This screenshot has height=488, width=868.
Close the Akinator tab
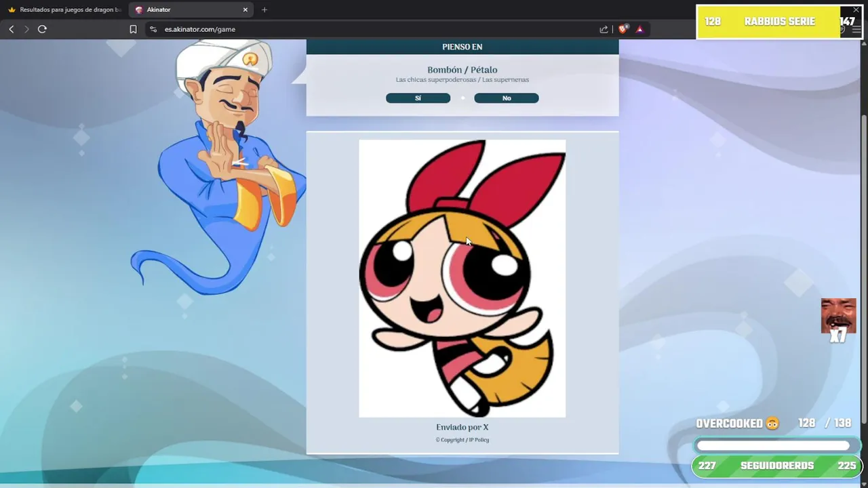click(x=245, y=9)
